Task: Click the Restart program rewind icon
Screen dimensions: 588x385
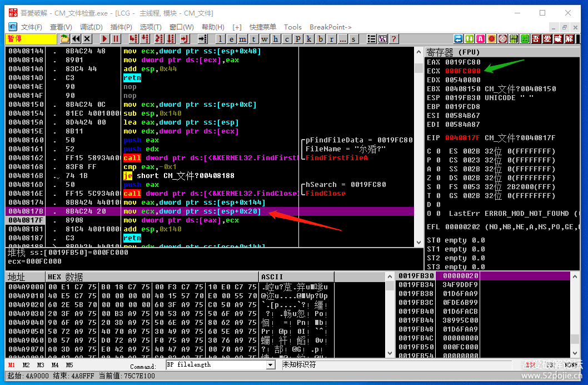Action: click(76, 39)
